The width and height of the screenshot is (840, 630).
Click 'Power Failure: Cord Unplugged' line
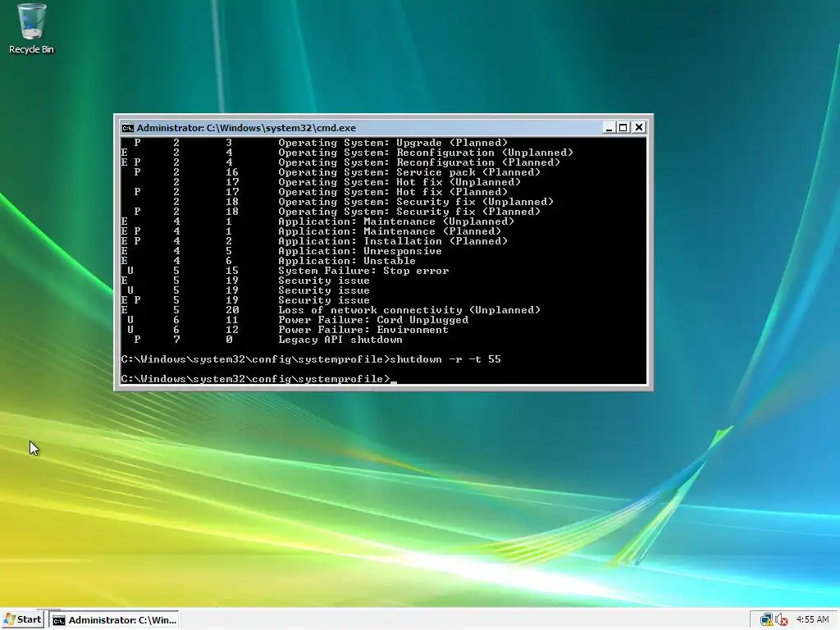373,320
